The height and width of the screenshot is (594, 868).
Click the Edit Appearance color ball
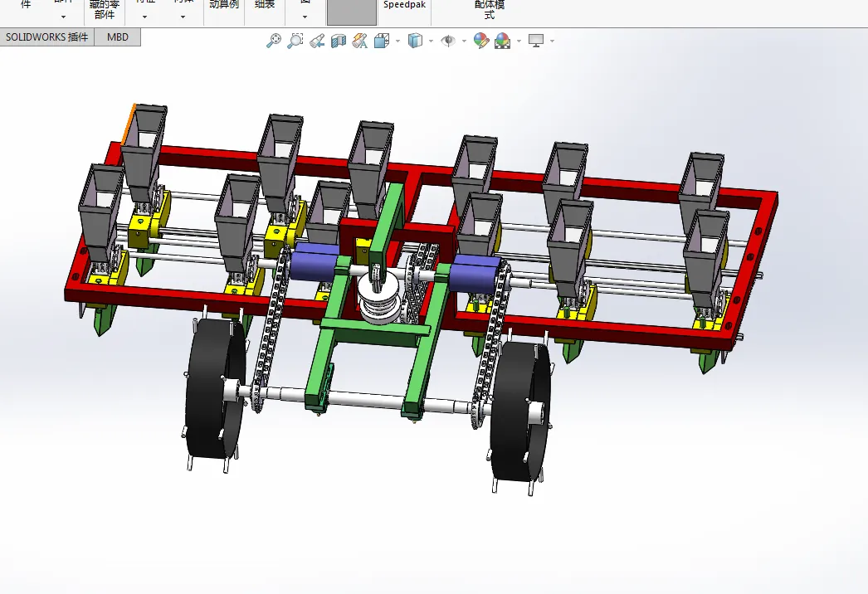pos(481,41)
